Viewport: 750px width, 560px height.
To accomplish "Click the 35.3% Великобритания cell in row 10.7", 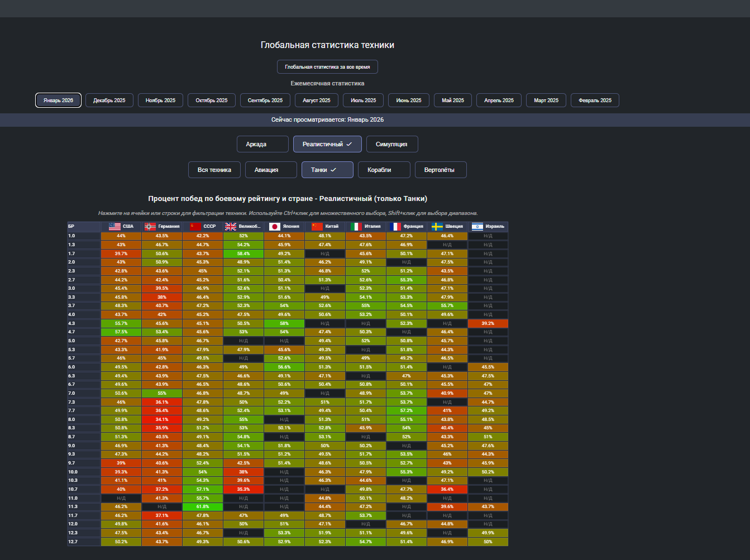I will (243, 489).
